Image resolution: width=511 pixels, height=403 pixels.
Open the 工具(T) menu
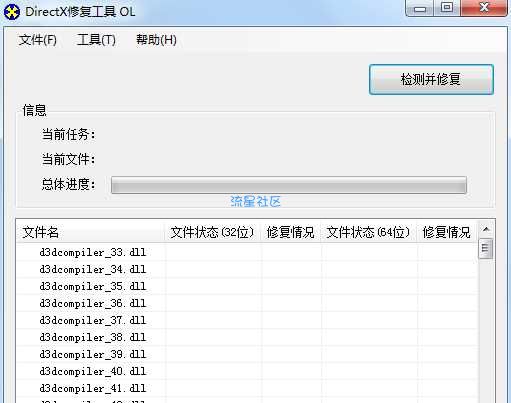(96, 40)
